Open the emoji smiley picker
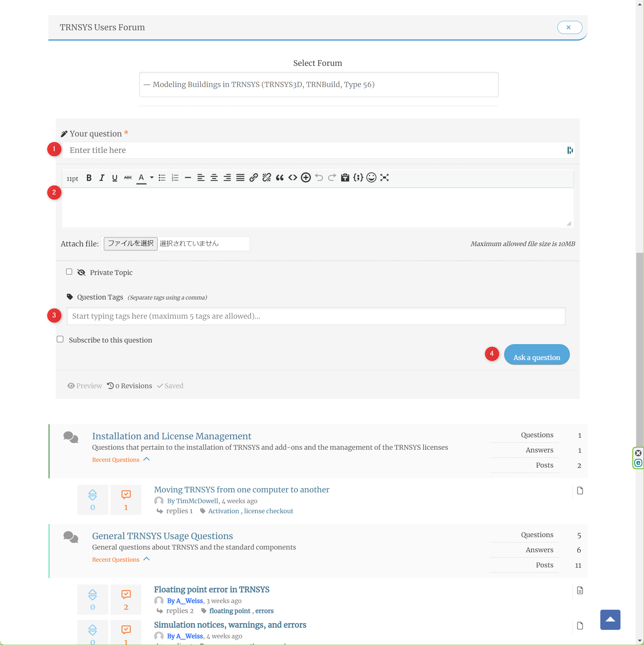The height and width of the screenshot is (645, 644). 371,178
